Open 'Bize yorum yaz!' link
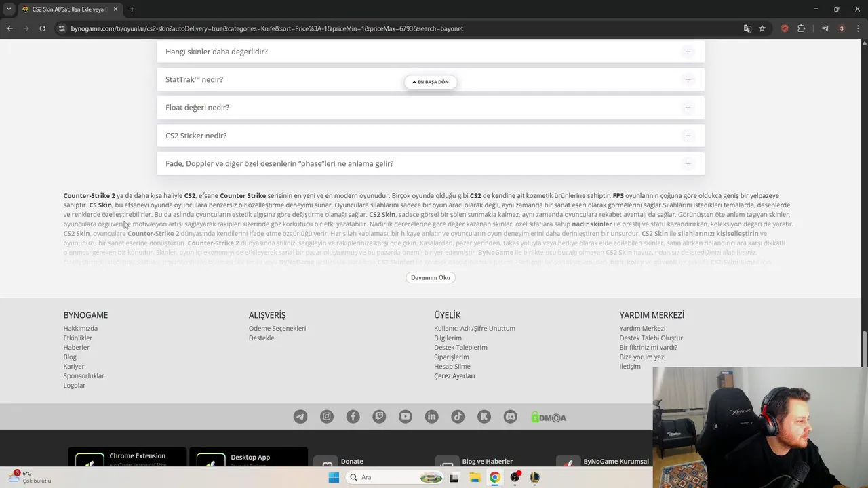Image resolution: width=868 pixels, height=488 pixels. 642,357
